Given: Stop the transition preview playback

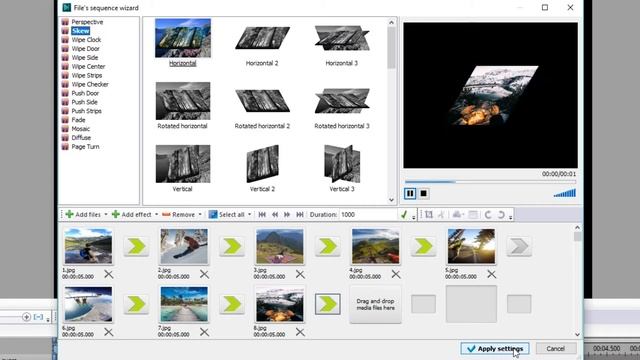Looking at the screenshot, I should [x=424, y=193].
